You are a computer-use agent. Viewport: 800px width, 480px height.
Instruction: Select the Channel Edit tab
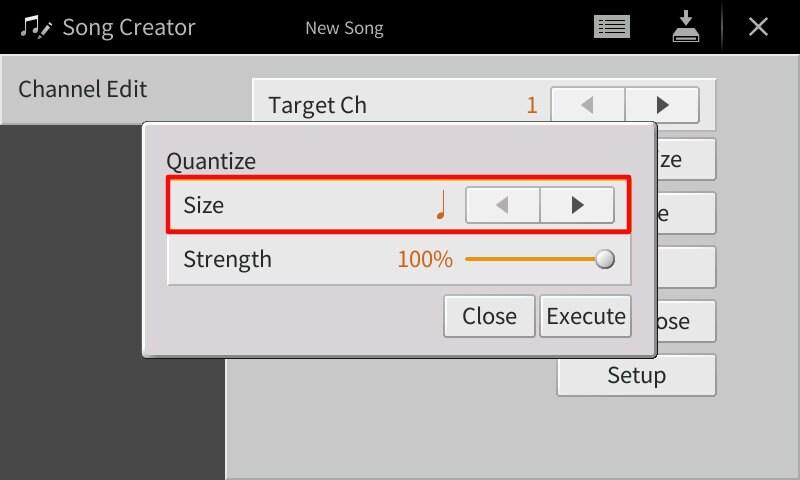click(x=83, y=89)
